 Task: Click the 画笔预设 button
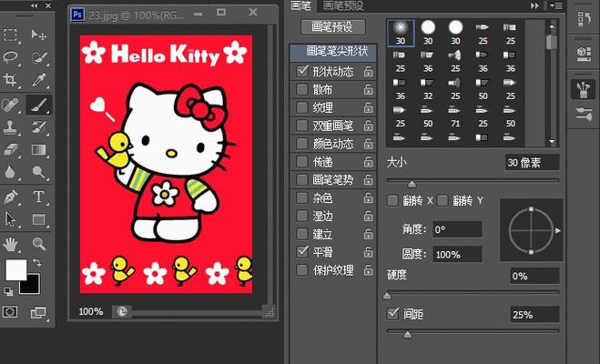(x=333, y=27)
